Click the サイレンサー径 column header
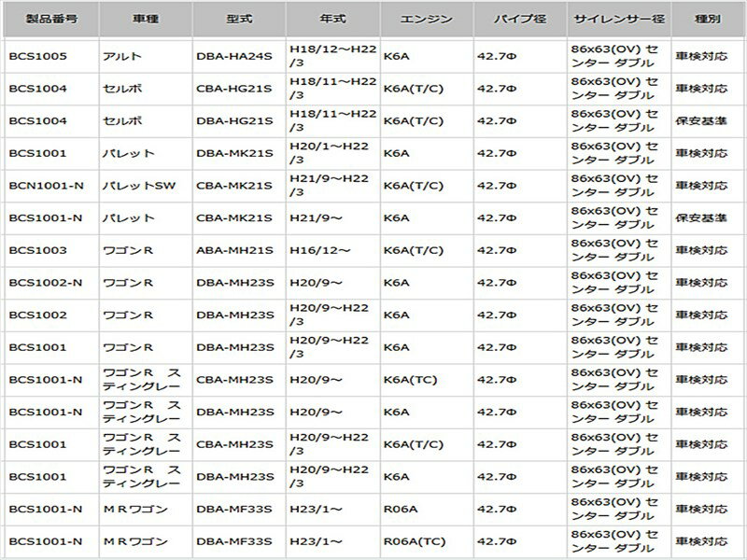Screen dimensions: 747x560 618,19
